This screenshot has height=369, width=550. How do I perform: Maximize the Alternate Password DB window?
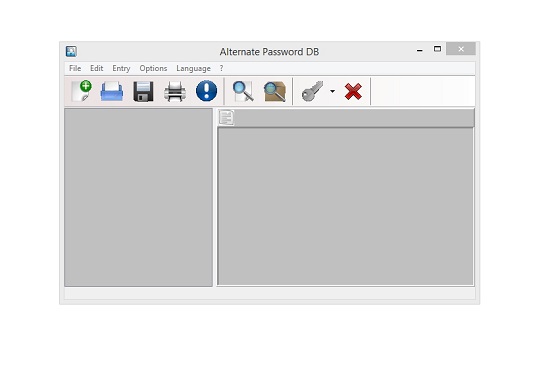point(437,49)
